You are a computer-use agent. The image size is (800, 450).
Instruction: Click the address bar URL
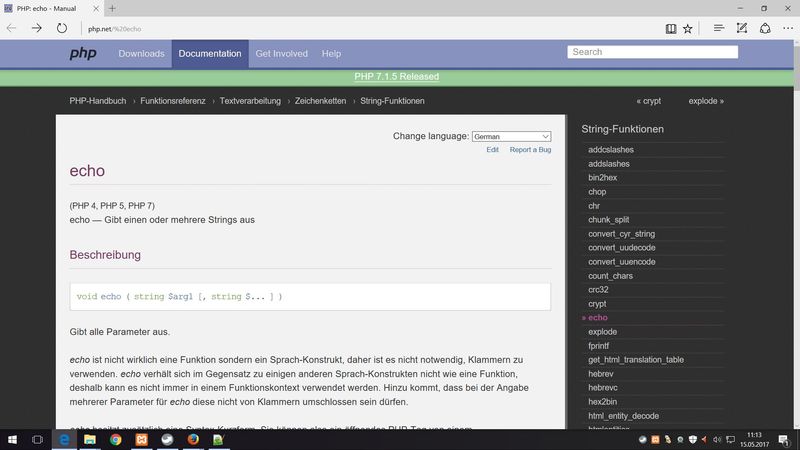[x=114, y=29]
